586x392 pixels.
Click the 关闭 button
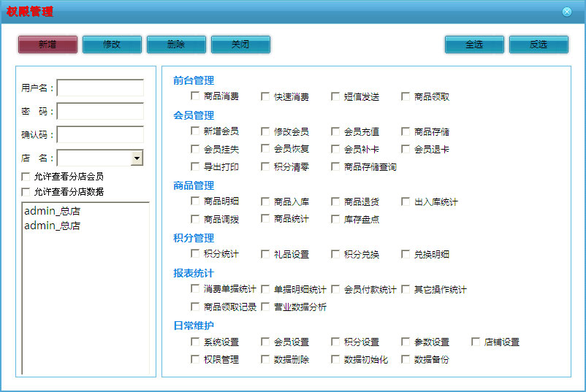[x=240, y=45]
